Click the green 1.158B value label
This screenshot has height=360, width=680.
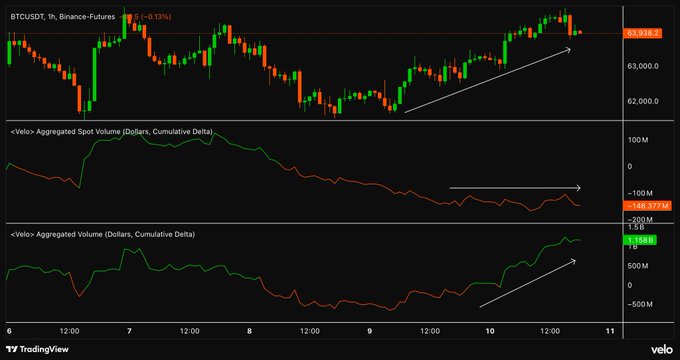pyautogui.click(x=640, y=240)
